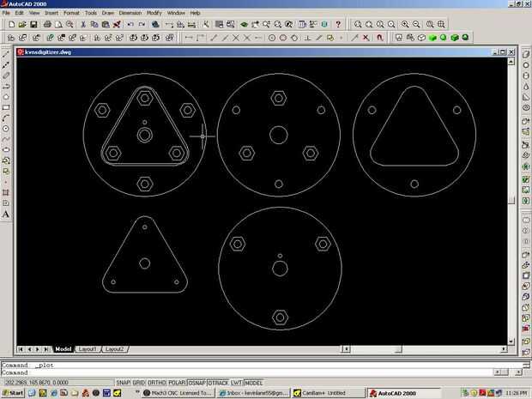
Task: Click the New drawing icon
Action: [x=11, y=24]
